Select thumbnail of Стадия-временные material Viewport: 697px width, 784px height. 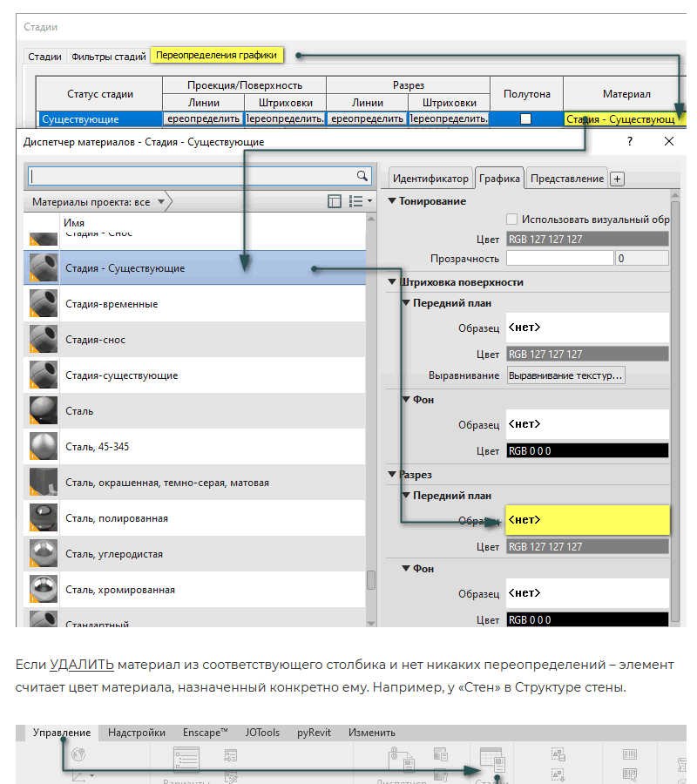tap(43, 303)
